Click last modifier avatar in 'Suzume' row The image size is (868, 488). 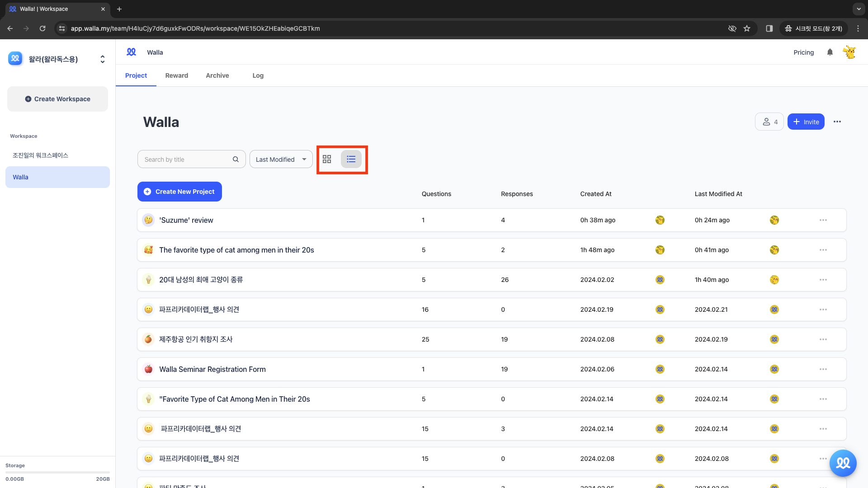tap(774, 220)
